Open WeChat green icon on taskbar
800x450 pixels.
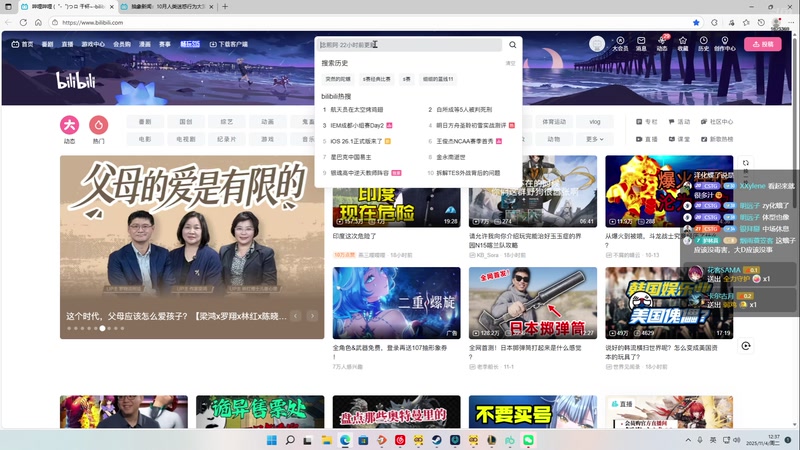[529, 440]
